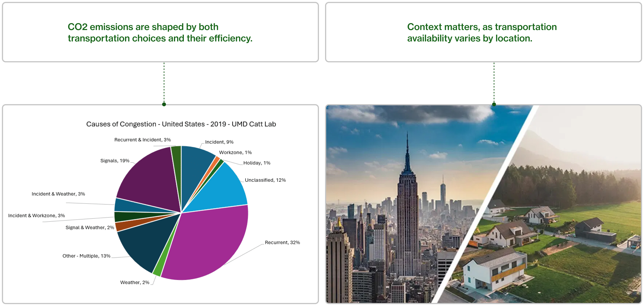Click the 'Recurrent, 32%' label
The image size is (644, 306).
pyautogui.click(x=282, y=242)
